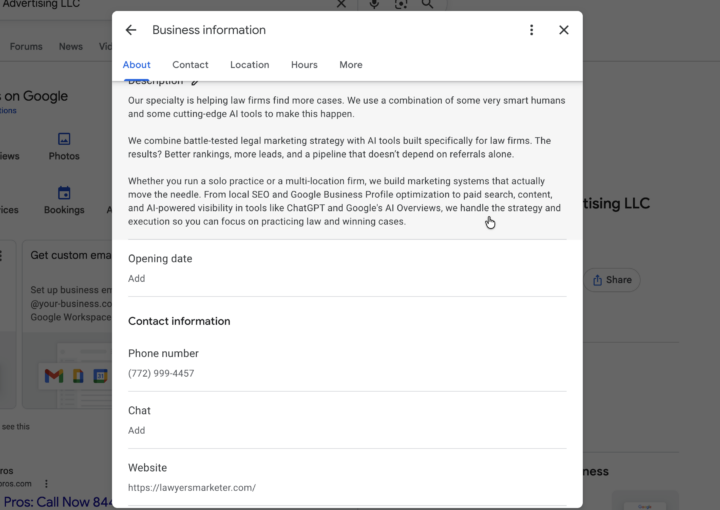Select the More tab
The height and width of the screenshot is (510, 720).
[x=351, y=65]
